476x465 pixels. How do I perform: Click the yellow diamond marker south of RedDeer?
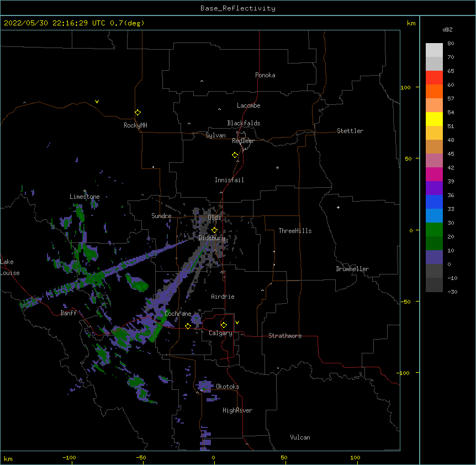point(235,155)
